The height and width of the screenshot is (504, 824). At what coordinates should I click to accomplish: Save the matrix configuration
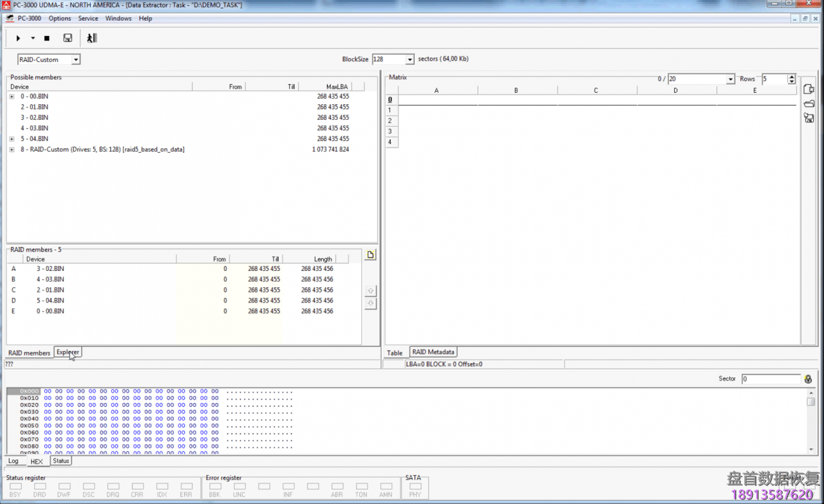pyautogui.click(x=809, y=118)
